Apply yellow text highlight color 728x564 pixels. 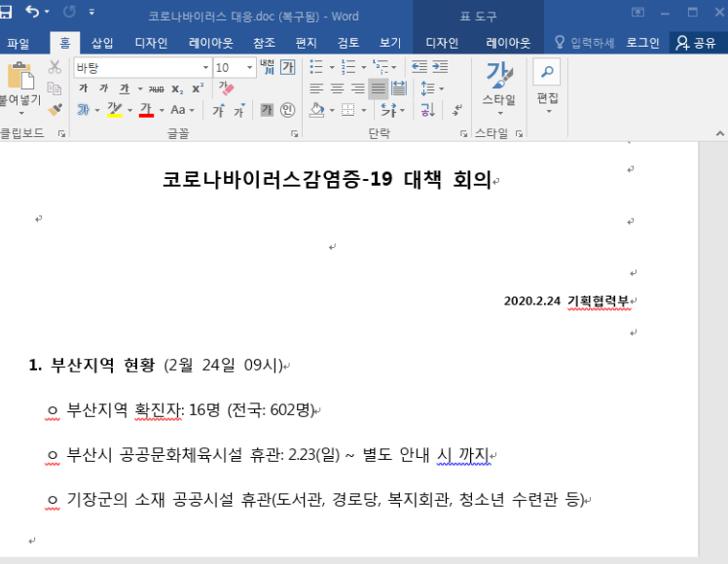(114, 110)
